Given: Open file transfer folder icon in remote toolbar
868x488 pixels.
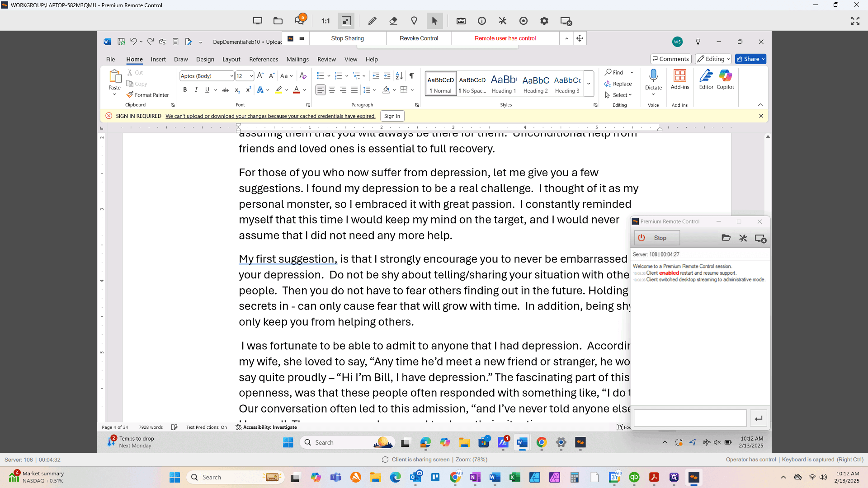Looking at the screenshot, I should point(278,21).
